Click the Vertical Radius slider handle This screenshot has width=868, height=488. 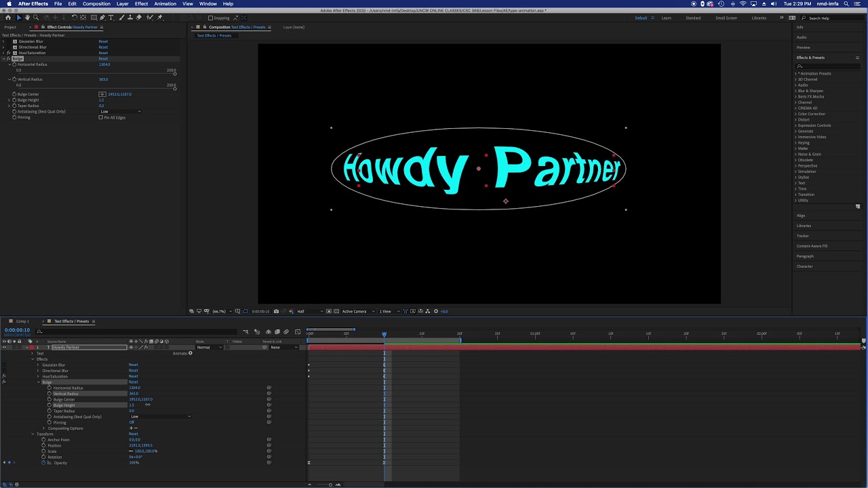[x=174, y=87]
